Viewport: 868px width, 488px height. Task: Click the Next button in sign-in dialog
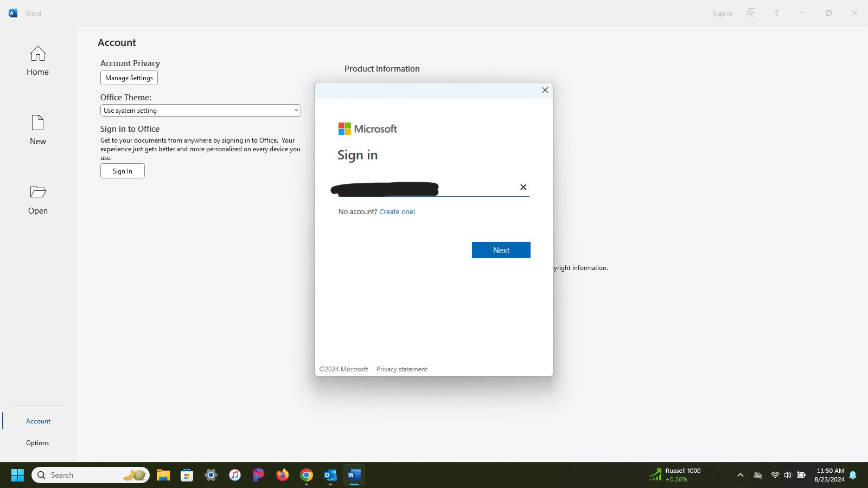coord(501,250)
